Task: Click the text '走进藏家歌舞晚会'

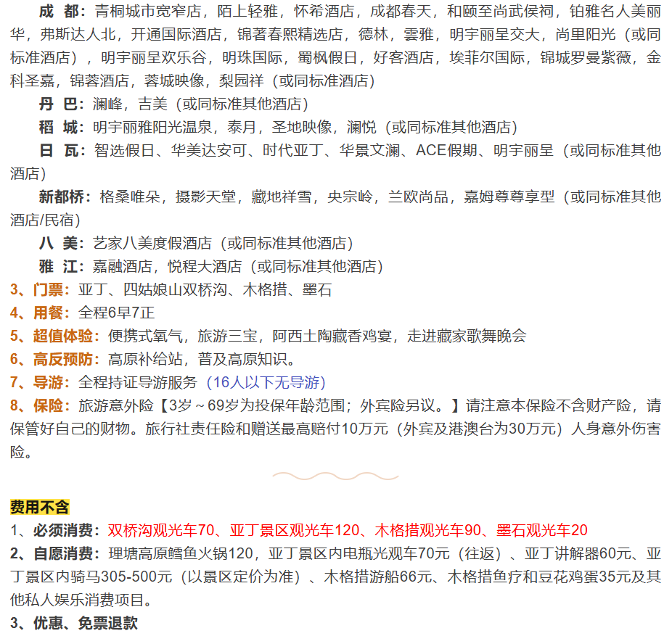Action: tap(467, 336)
